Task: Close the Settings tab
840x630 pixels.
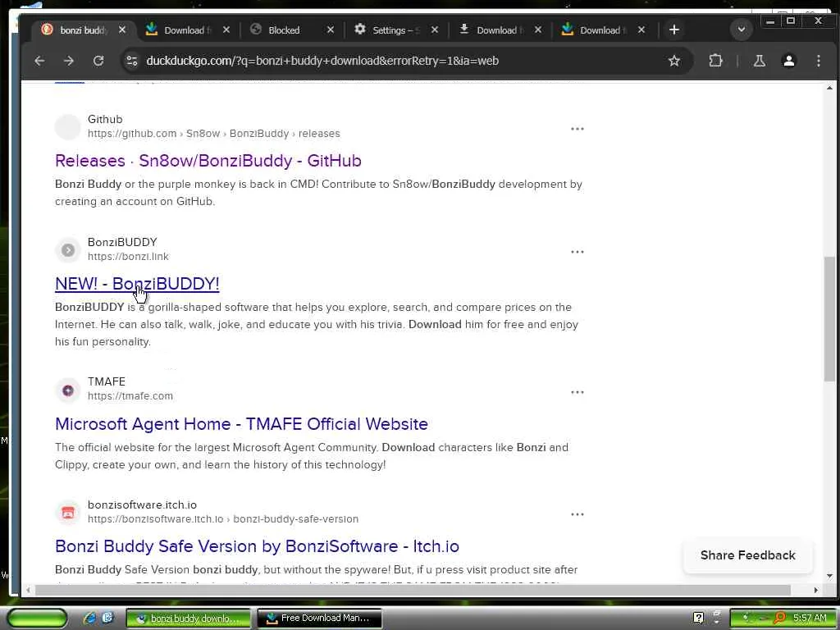Action: [x=435, y=30]
